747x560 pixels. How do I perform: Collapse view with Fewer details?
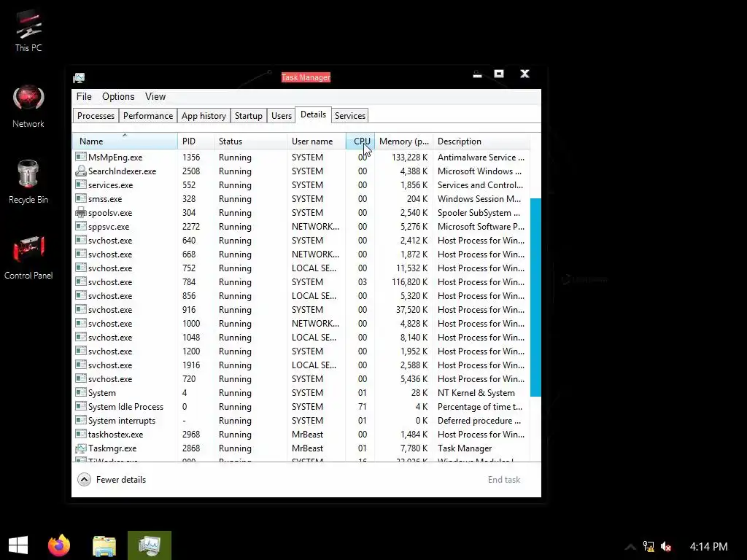coord(112,480)
